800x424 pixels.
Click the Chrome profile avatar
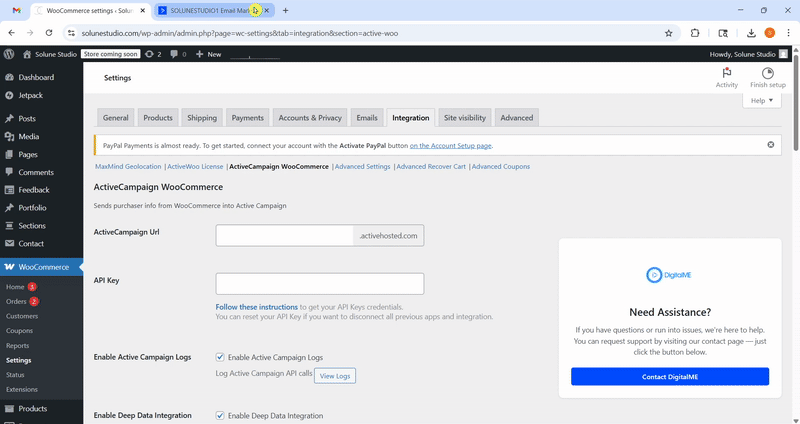click(769, 33)
